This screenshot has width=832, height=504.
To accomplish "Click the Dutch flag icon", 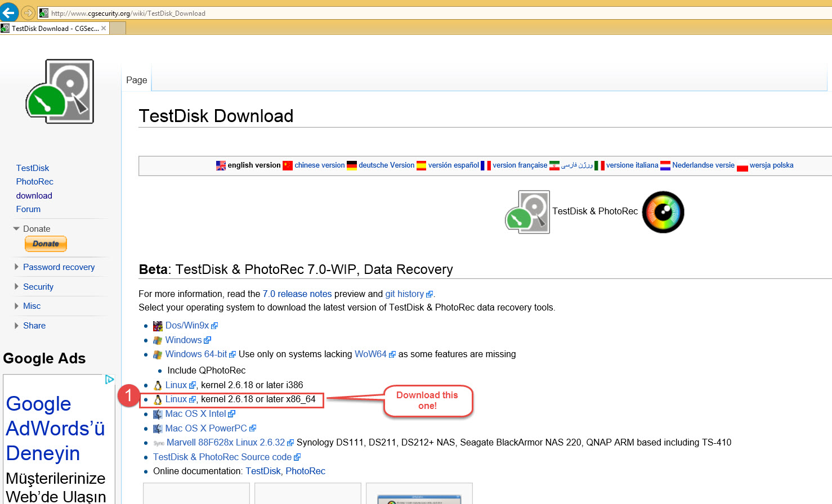I will pyautogui.click(x=665, y=165).
